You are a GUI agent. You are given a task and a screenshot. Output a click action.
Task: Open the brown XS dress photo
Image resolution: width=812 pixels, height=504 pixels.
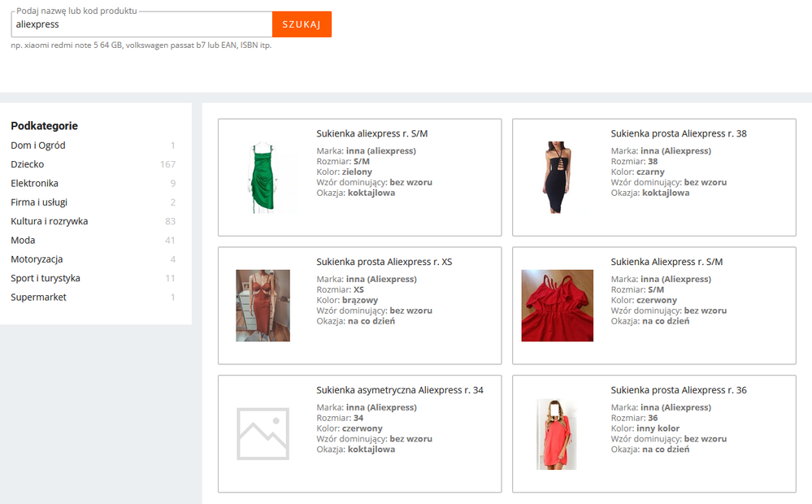click(263, 306)
